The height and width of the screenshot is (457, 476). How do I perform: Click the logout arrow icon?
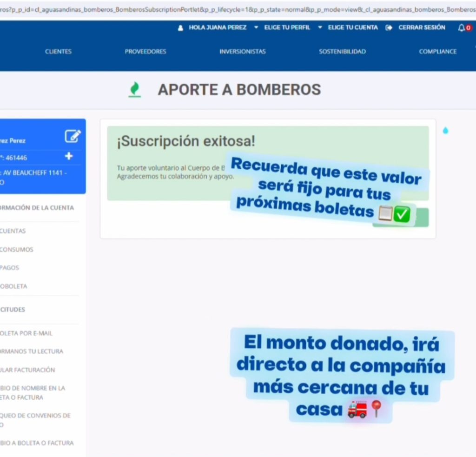[389, 28]
